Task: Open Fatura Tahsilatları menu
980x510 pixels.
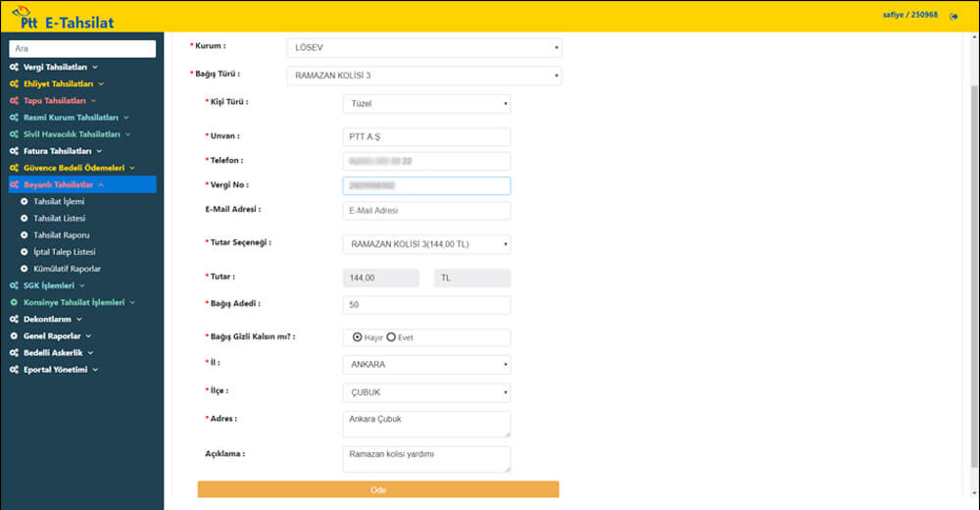Action: pyautogui.click(x=58, y=151)
